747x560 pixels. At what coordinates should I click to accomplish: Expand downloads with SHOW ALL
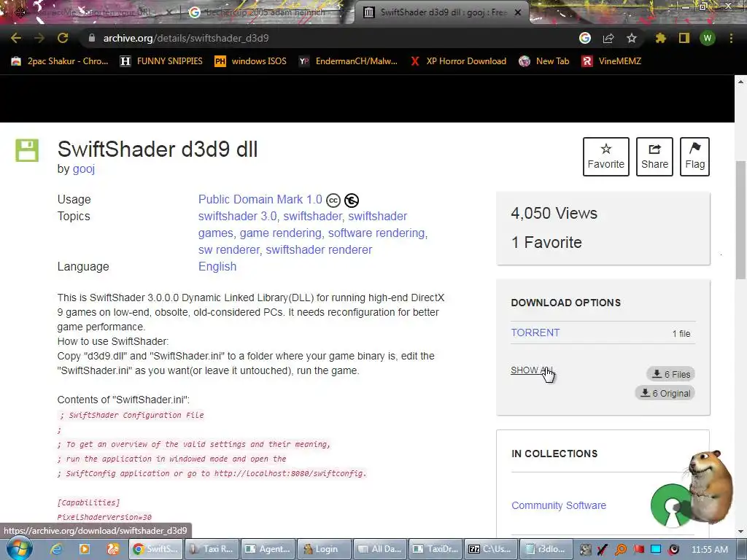click(x=531, y=370)
